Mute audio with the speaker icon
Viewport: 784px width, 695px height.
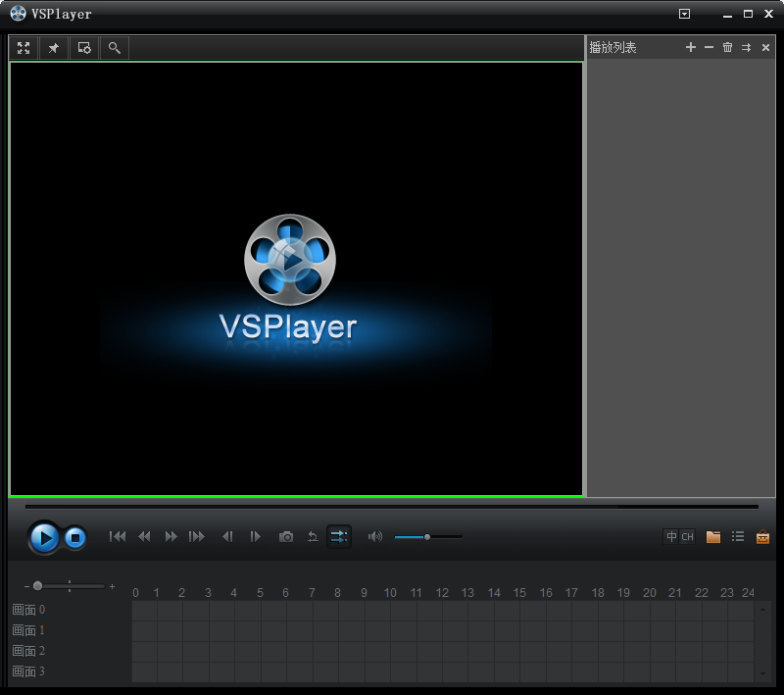pyautogui.click(x=375, y=536)
